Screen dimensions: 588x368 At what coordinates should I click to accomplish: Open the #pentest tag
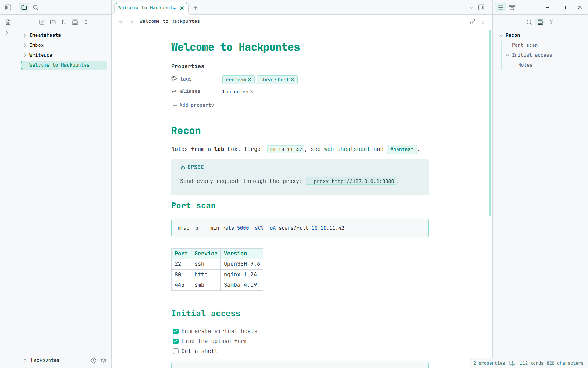coord(402,149)
